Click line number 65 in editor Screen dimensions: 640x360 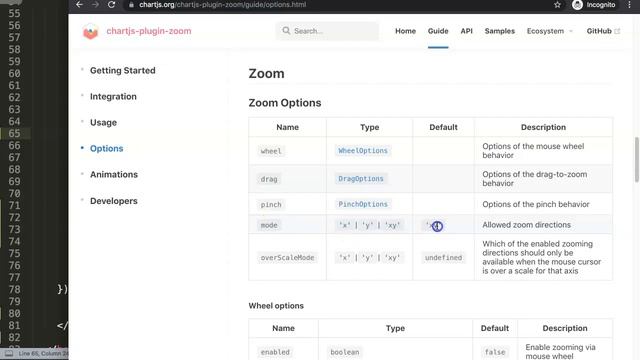click(x=14, y=133)
